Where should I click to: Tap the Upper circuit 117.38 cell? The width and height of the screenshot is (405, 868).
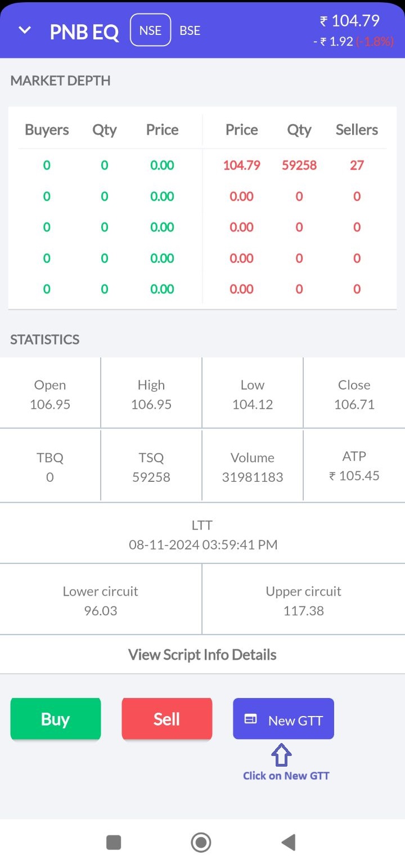[x=304, y=601]
